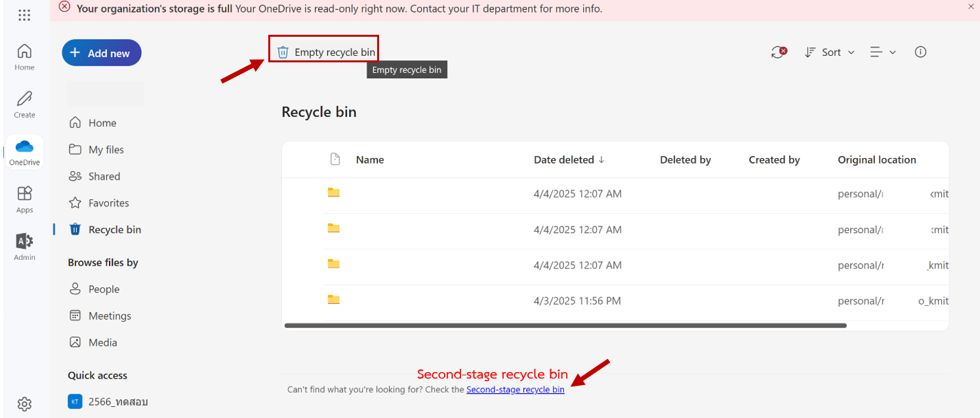Dismiss the storage full warning banner
The width and height of the screenshot is (980, 418).
pos(971,7)
